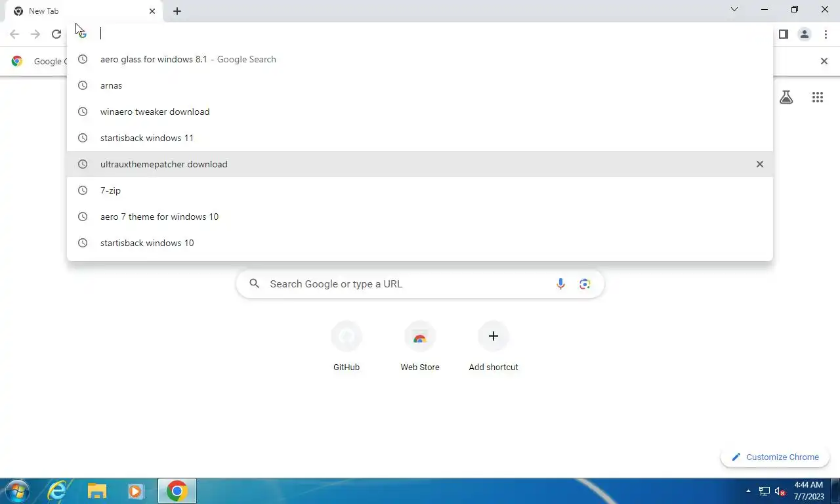Open the tab search dropdown arrow

pos(734,9)
